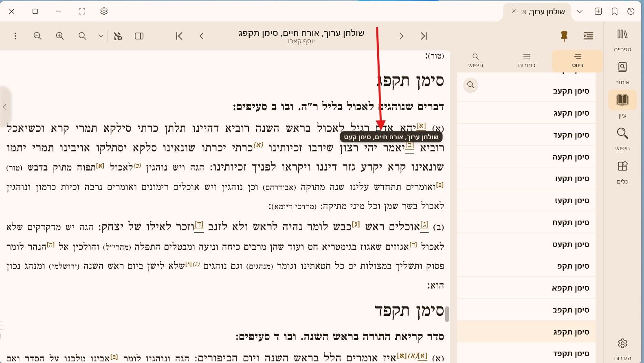Open the חיפוש search sidebar icon

click(622, 139)
